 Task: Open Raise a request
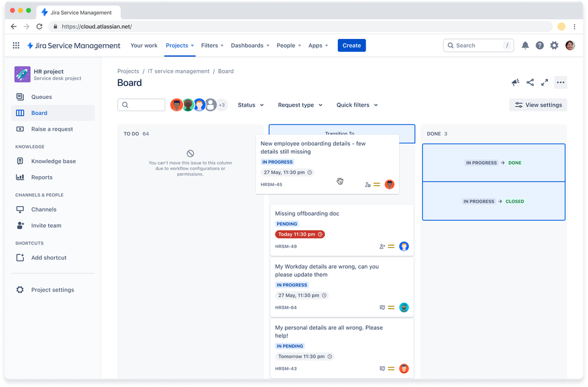point(53,129)
